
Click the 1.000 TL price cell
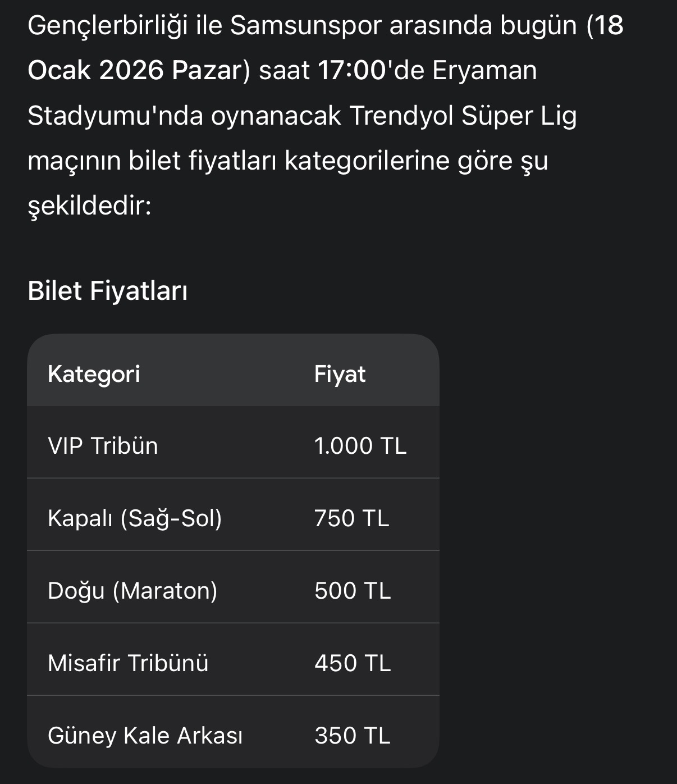coord(360,446)
